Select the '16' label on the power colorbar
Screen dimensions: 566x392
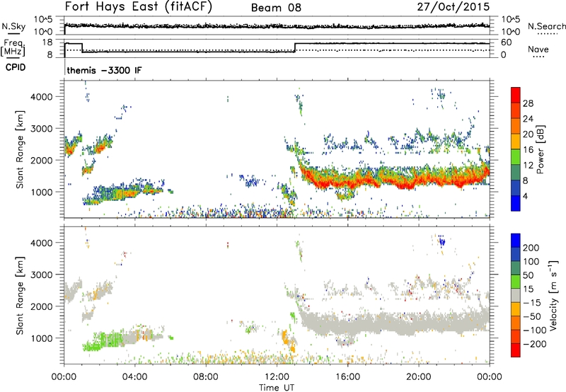[x=528, y=150]
